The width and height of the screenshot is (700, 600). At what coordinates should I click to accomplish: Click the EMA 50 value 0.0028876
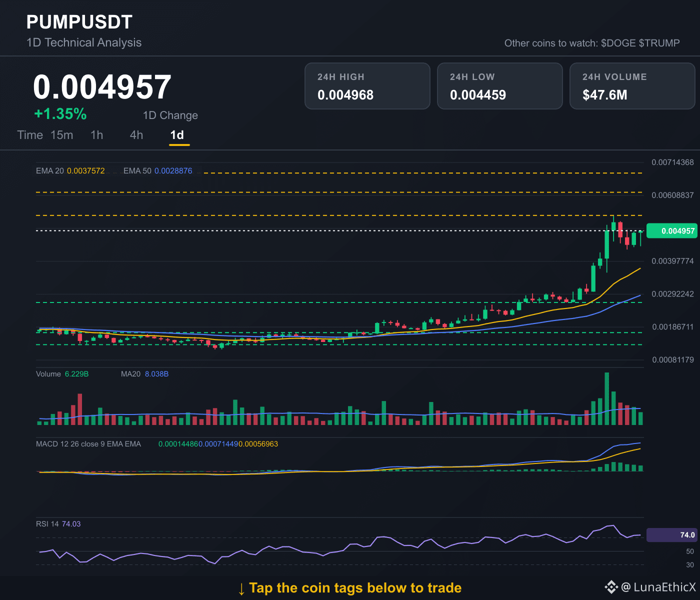point(173,170)
